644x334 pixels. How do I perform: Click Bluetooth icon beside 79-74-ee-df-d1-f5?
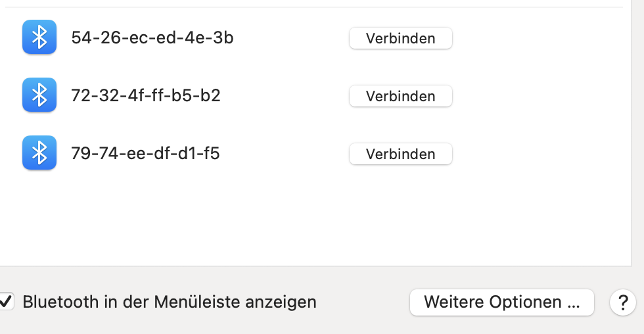pos(39,153)
